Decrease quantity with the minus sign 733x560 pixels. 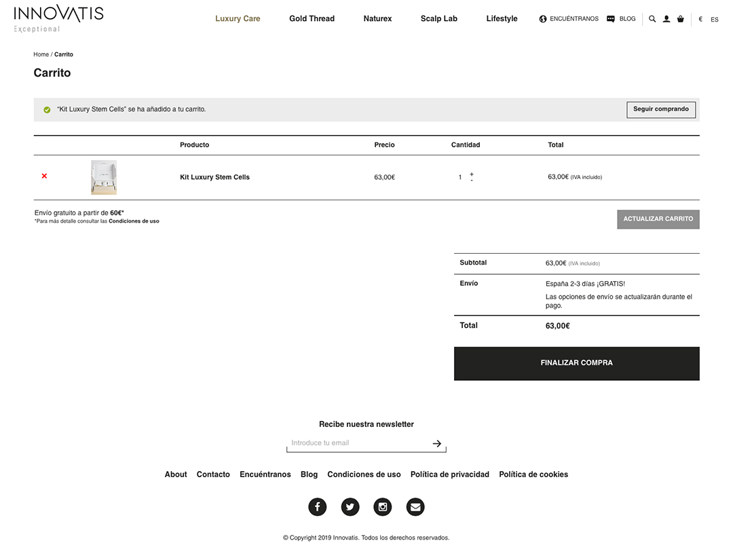pos(472,180)
